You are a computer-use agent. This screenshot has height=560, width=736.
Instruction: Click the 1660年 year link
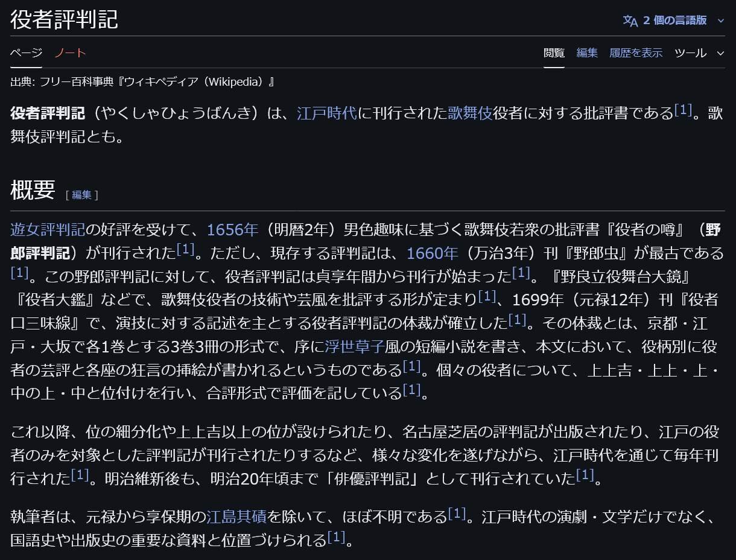[x=432, y=253]
